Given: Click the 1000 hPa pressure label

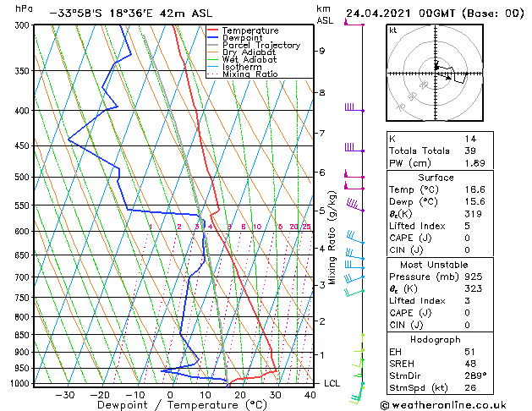Looking at the screenshot, I should click(22, 384).
